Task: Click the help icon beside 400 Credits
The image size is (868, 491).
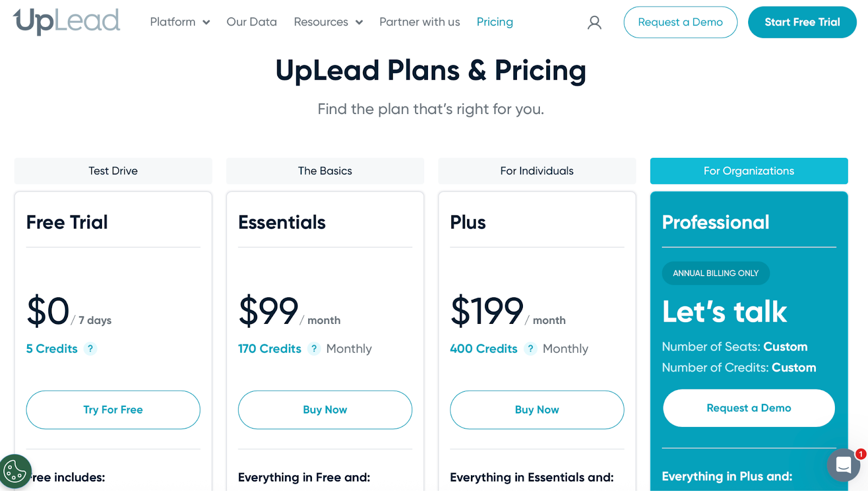Action: tap(529, 349)
